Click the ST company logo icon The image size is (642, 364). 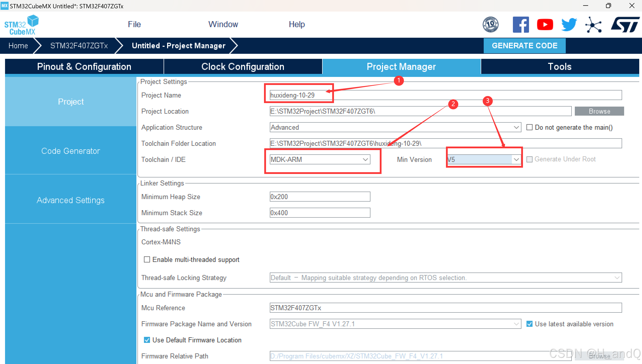point(625,25)
